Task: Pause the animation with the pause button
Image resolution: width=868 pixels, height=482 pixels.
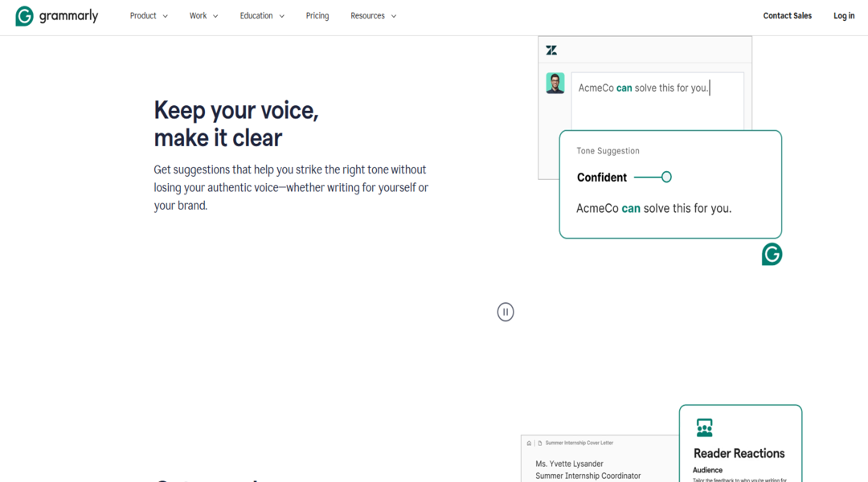Action: pyautogui.click(x=506, y=312)
